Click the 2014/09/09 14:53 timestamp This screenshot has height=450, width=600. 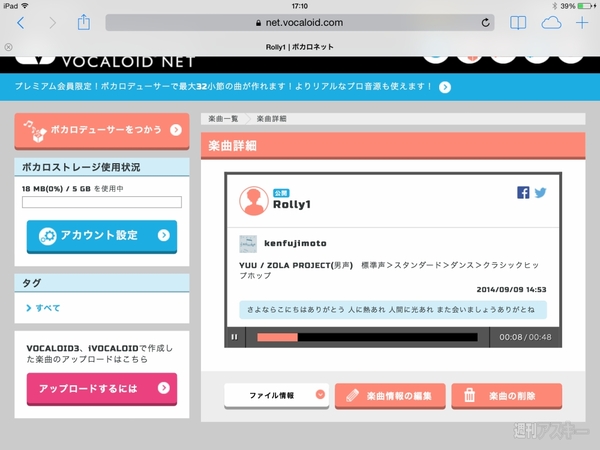[x=511, y=290]
